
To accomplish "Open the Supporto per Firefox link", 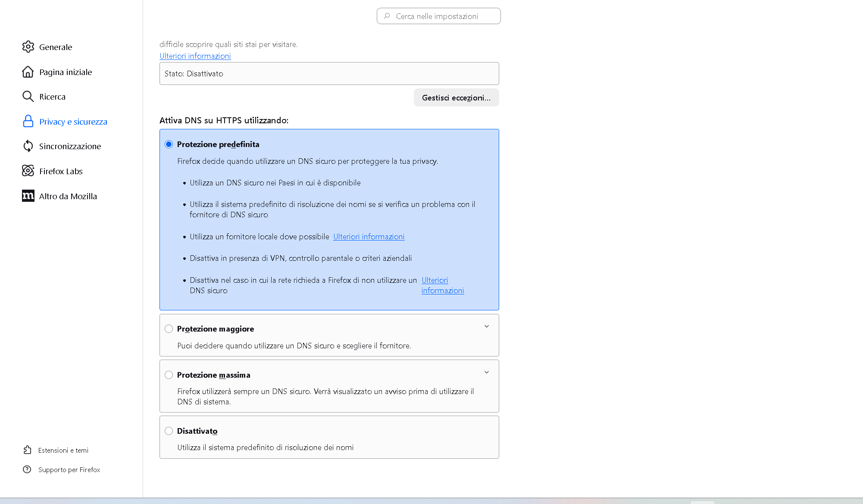I will pyautogui.click(x=69, y=470).
